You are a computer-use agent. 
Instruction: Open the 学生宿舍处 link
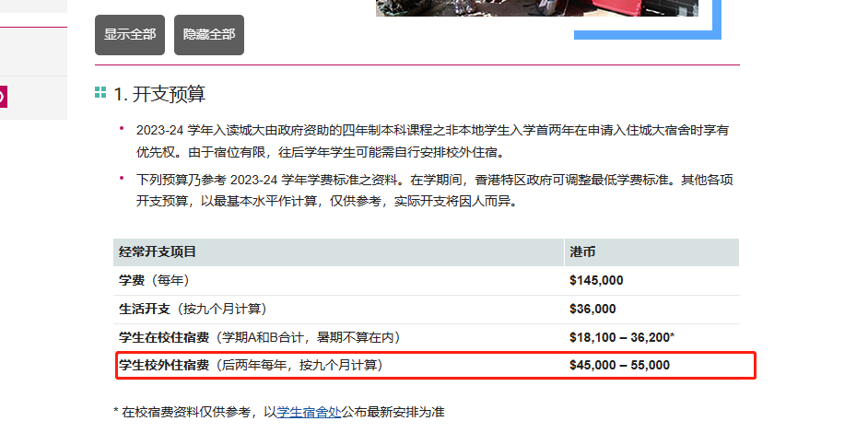coord(310,412)
